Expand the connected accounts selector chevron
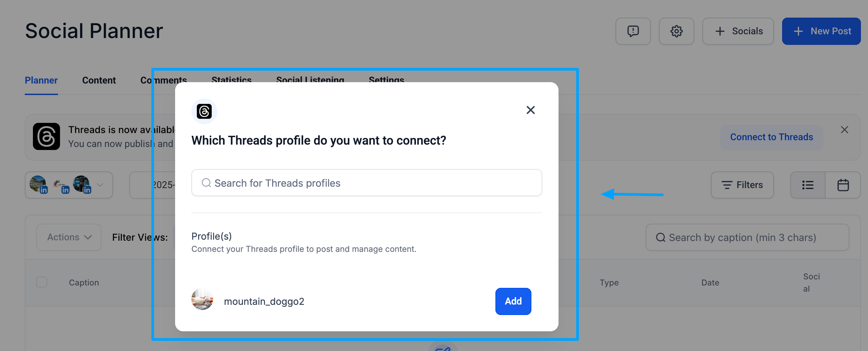The width and height of the screenshot is (868, 351). (100, 185)
